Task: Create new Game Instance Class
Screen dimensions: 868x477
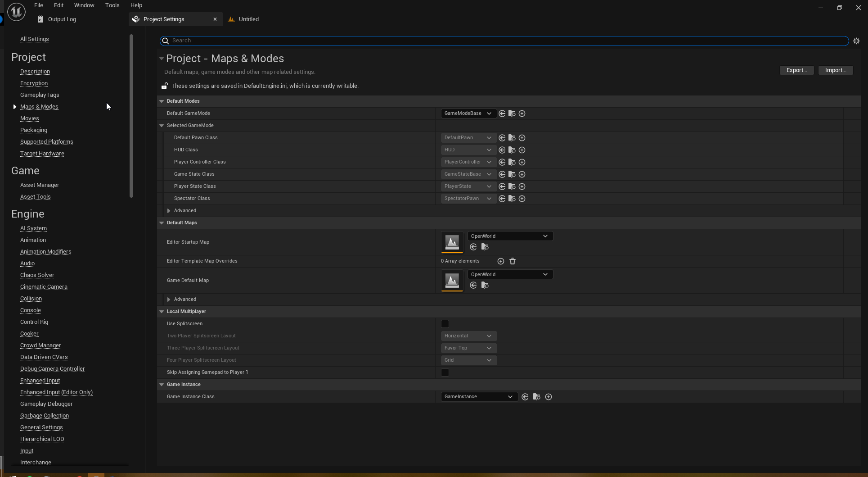Action: click(549, 397)
